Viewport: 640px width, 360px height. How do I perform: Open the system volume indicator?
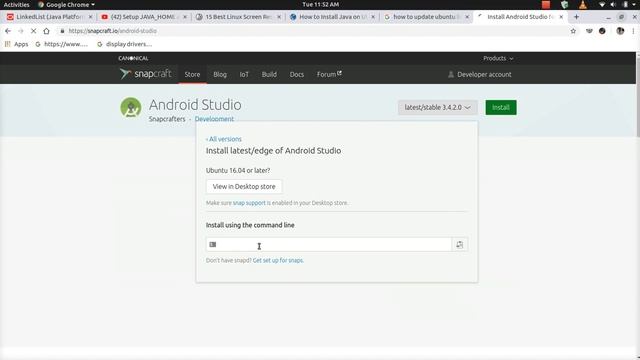[613, 4]
